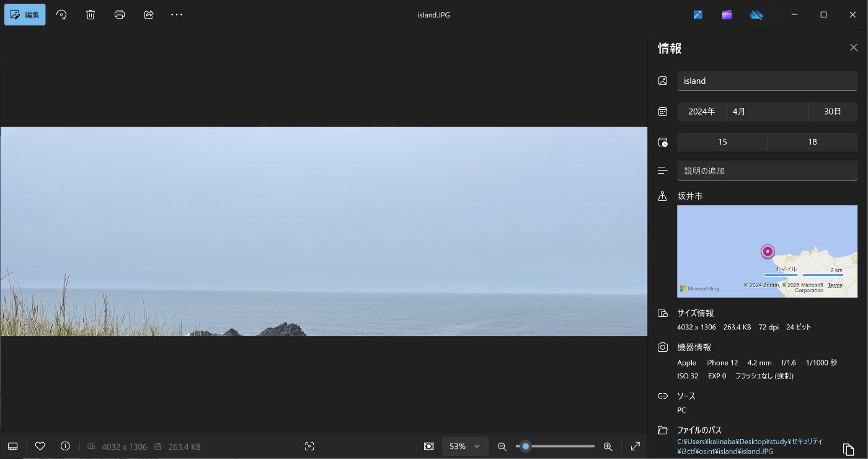Open the purple Clipchamp video icon
The image size is (868, 459).
[727, 15]
